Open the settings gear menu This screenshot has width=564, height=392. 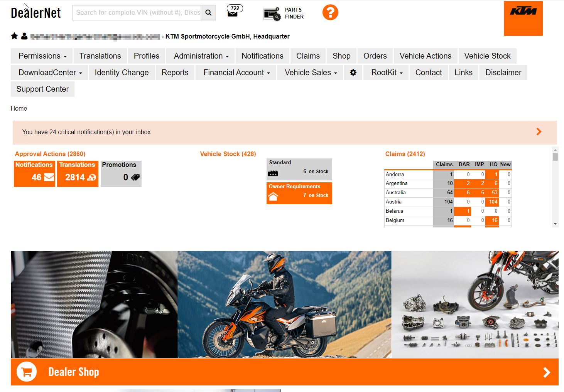pyautogui.click(x=353, y=72)
